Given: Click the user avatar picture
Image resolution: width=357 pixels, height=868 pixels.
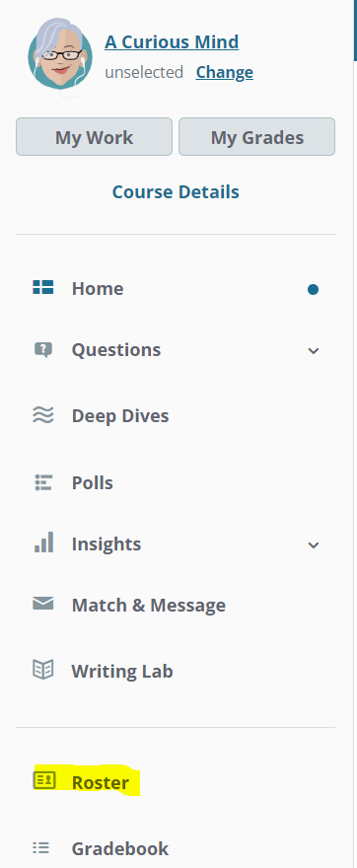Looking at the screenshot, I should [x=60, y=55].
